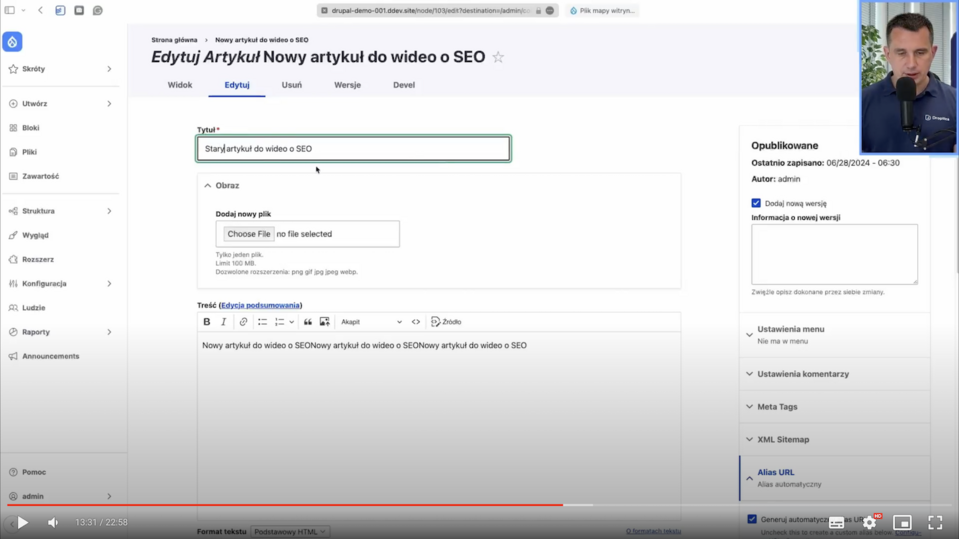
Task: Toggle italic in the editor toolbar
Action: pos(224,322)
